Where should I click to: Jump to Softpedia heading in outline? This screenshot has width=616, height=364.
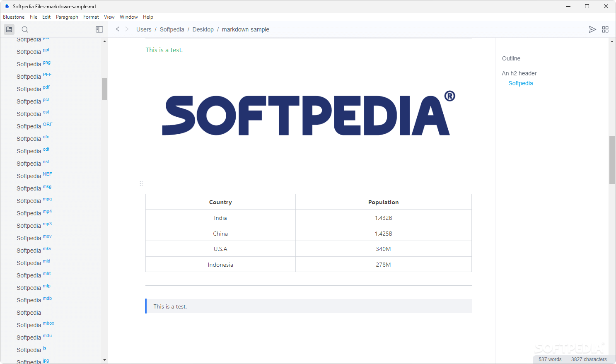tap(521, 83)
